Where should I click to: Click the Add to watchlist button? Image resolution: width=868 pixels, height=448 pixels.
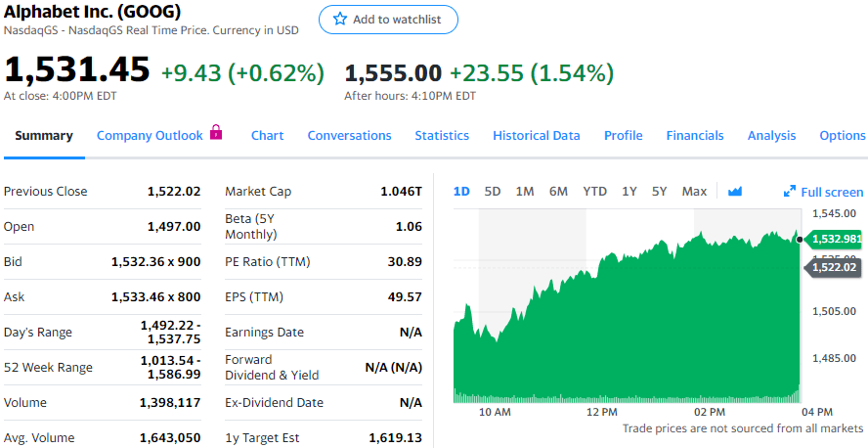coord(388,20)
